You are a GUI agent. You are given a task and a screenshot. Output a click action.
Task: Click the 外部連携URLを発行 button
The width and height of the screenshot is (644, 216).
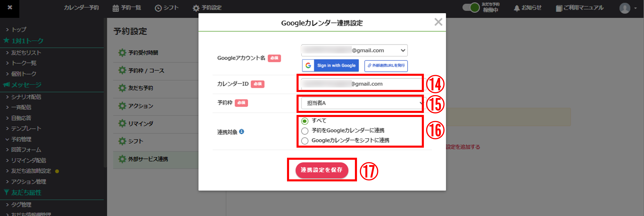point(386,66)
